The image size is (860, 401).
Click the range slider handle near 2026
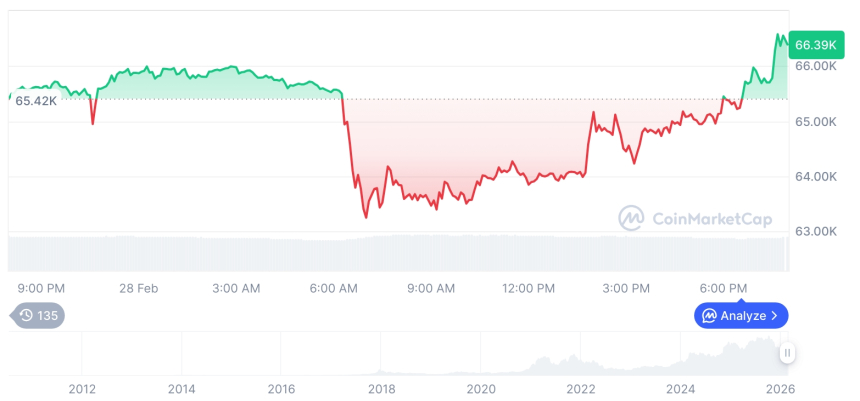tap(788, 353)
